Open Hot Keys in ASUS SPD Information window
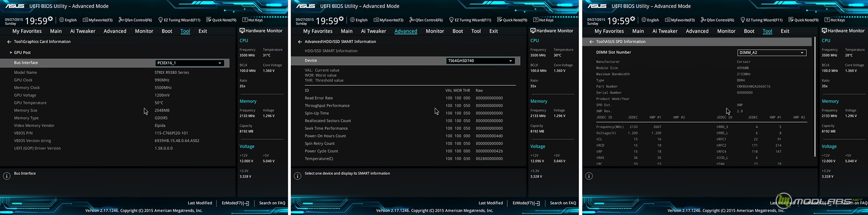The image size is (868, 215). [835, 20]
